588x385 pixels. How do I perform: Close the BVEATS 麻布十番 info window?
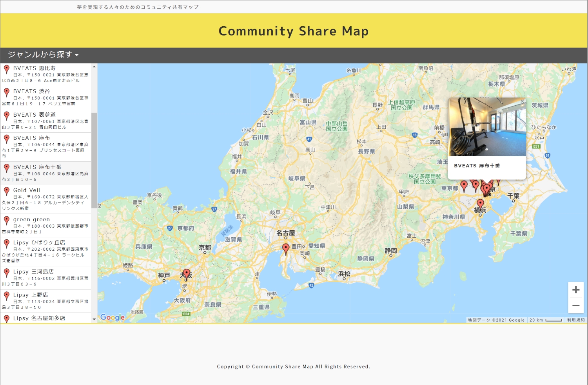522,101
